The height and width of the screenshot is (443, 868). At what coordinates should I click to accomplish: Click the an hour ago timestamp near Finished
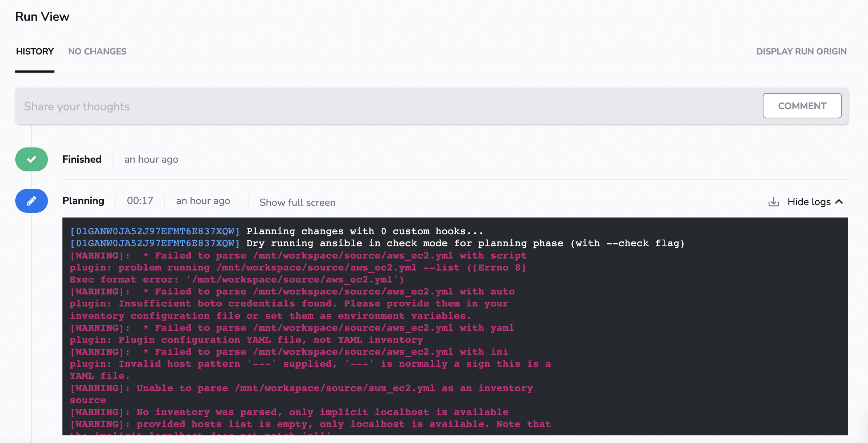click(151, 159)
